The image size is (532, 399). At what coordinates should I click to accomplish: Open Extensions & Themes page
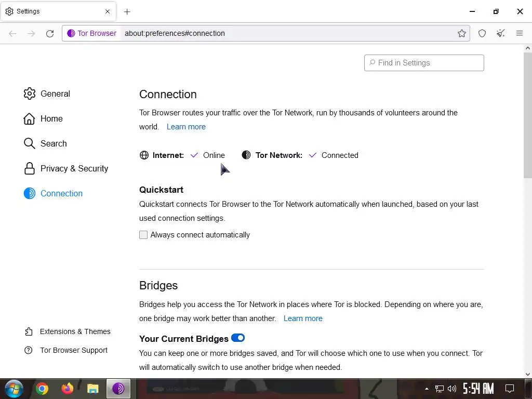click(68, 331)
